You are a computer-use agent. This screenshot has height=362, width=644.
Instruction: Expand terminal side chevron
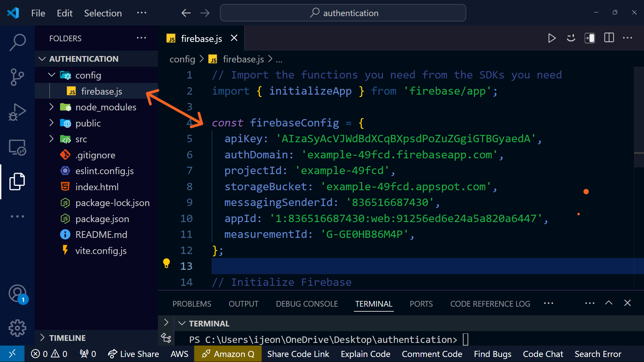(x=166, y=322)
